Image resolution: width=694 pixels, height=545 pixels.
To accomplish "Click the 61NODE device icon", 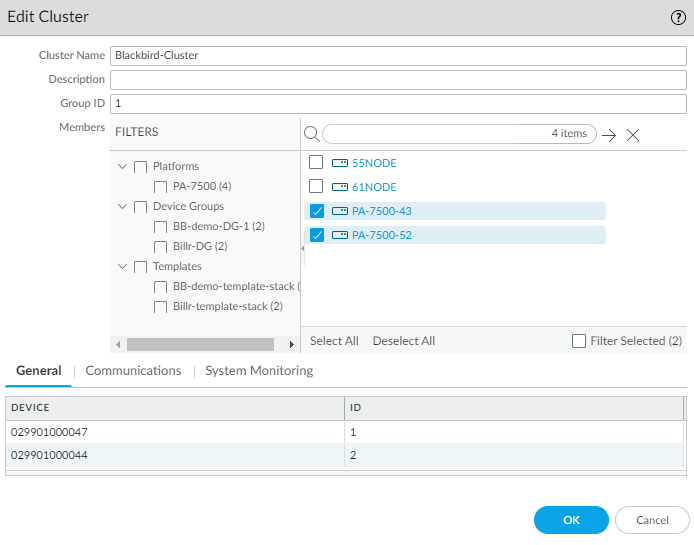I will coord(339,187).
